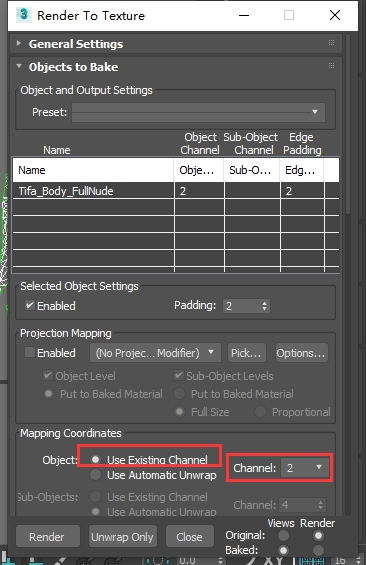Click the Padding value field
This screenshot has height=565, width=366.
[241, 306]
